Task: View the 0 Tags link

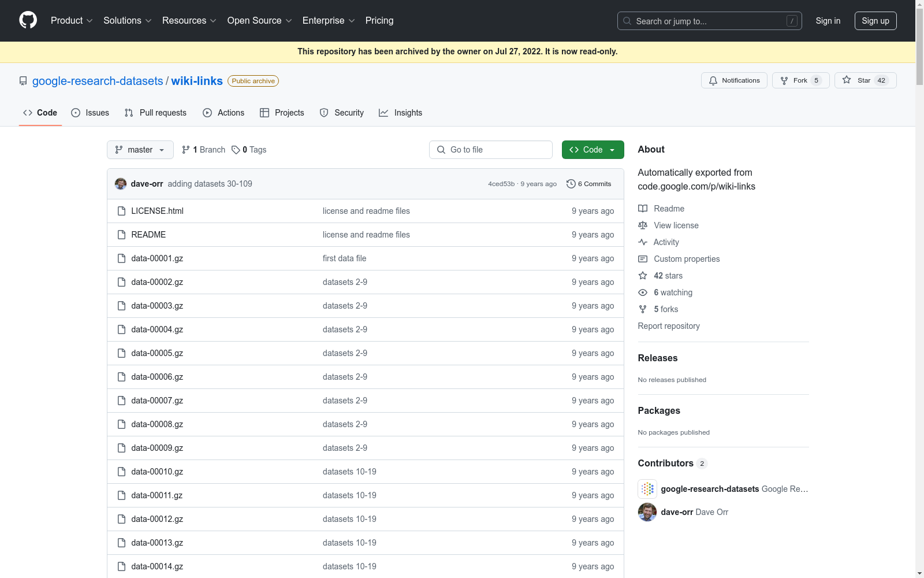Action: click(249, 150)
